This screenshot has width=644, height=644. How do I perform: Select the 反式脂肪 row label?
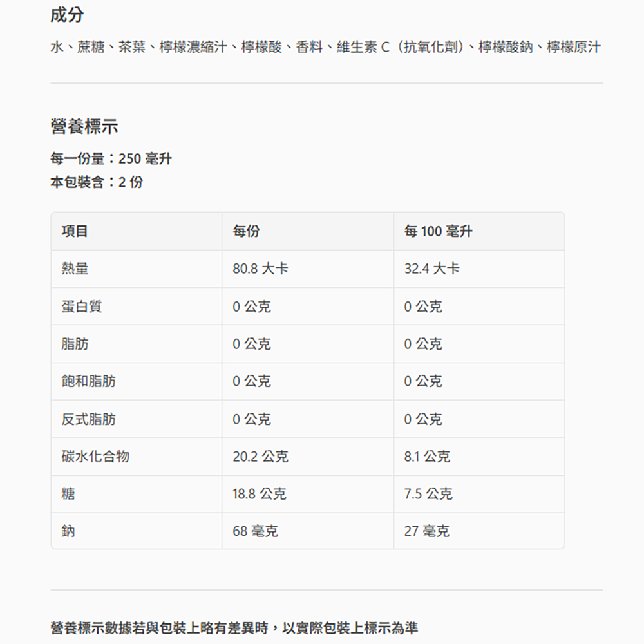point(89,419)
